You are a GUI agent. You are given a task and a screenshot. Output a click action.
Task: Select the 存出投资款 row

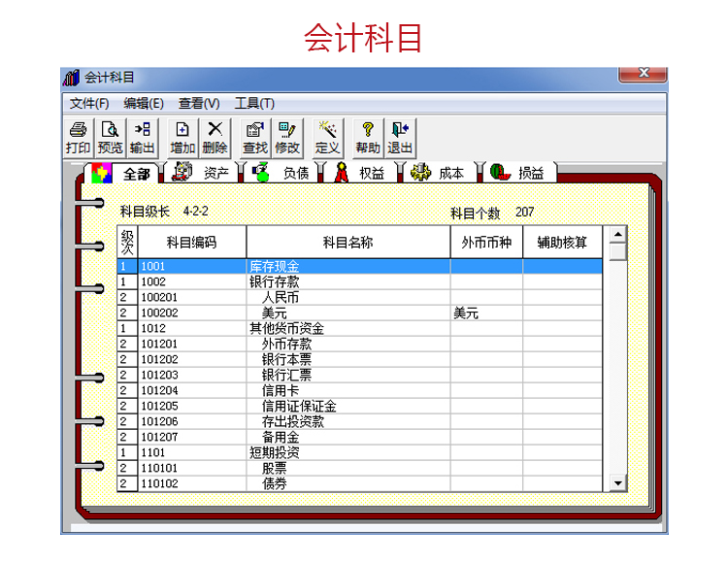coord(360,421)
